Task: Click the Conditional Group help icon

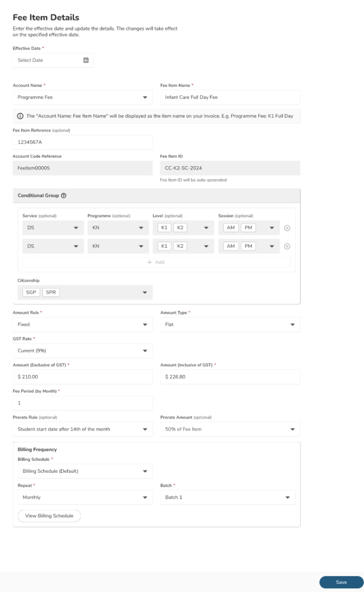Action: pyautogui.click(x=64, y=196)
